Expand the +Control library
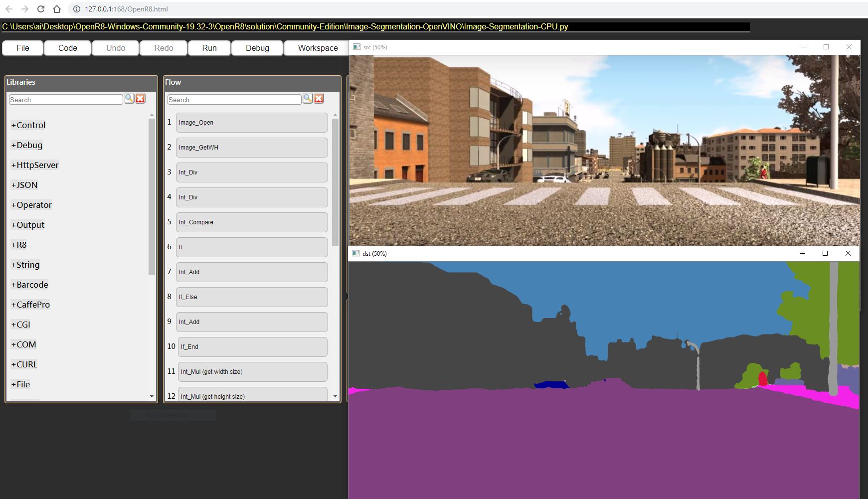The image size is (868, 499). (28, 125)
